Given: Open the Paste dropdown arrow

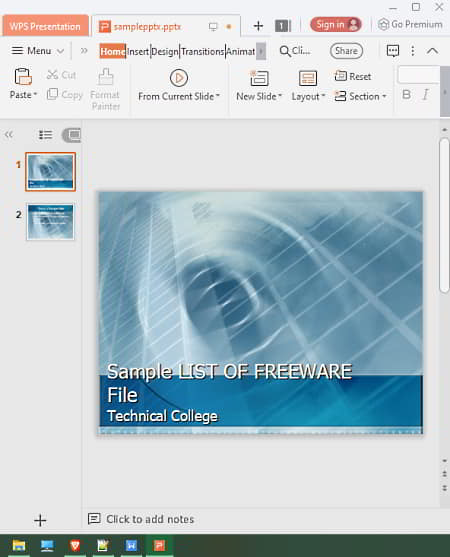Looking at the screenshot, I should coord(35,95).
